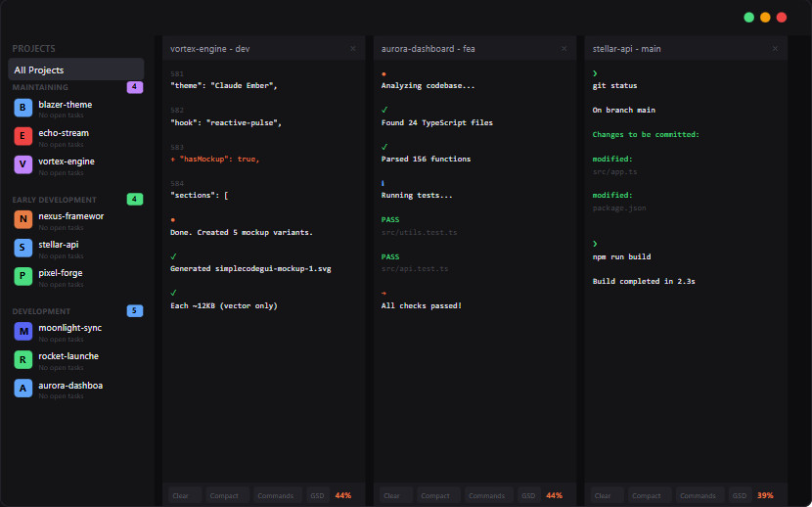Close the stellar-api - main panel
812x507 pixels.
[x=775, y=49]
